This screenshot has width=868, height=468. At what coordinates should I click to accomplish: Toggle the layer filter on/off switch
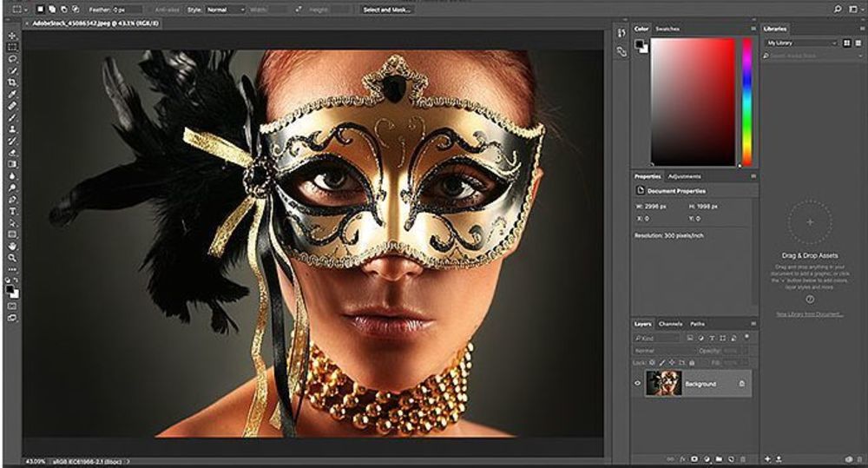(746, 337)
